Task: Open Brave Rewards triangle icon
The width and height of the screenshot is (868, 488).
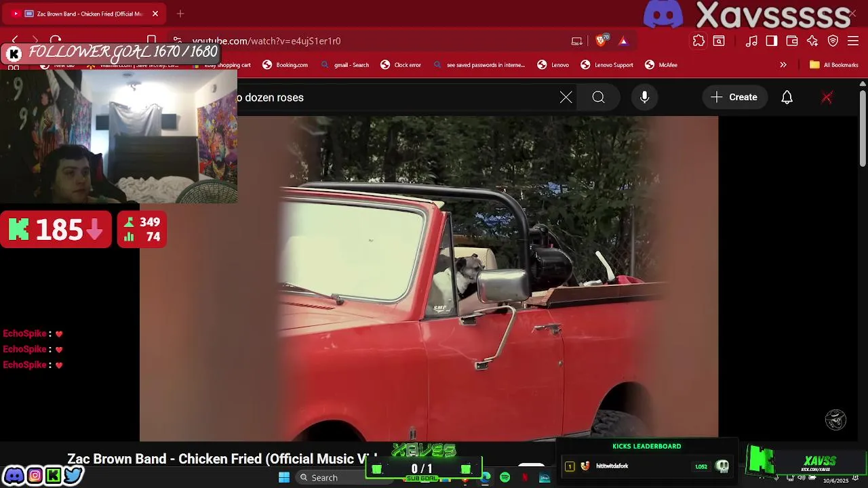Action: (623, 41)
